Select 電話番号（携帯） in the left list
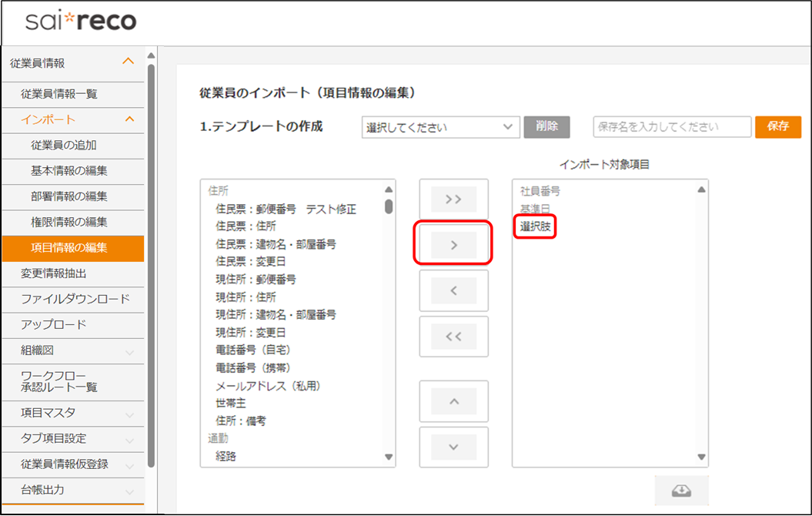Image resolution: width=812 pixels, height=516 pixels. tap(252, 368)
